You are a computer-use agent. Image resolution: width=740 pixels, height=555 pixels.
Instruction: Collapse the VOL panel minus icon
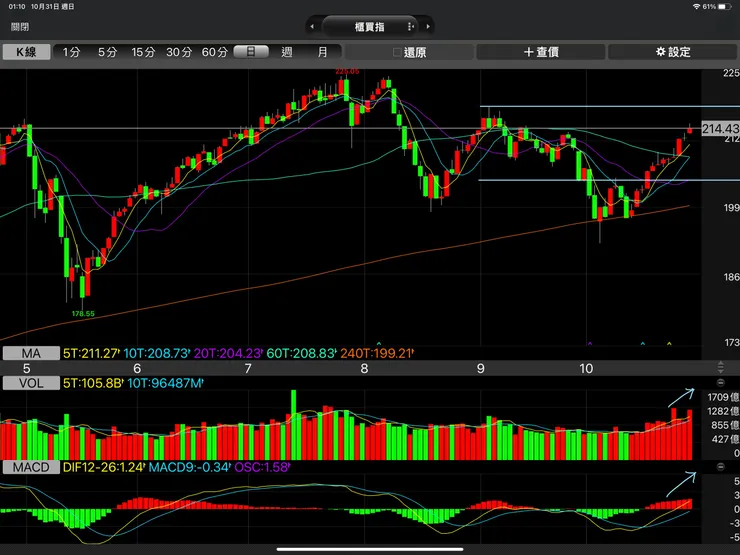pos(721,383)
